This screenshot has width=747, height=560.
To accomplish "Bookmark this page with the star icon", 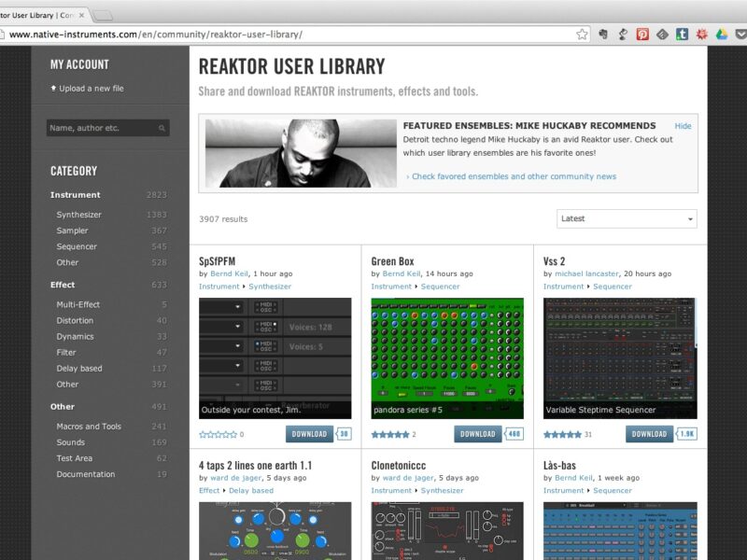I will click(582, 34).
